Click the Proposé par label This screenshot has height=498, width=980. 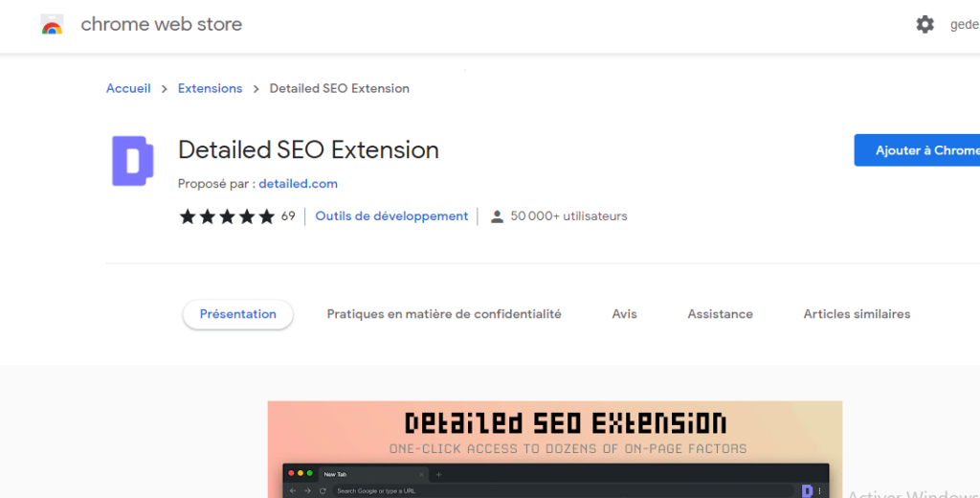point(216,184)
